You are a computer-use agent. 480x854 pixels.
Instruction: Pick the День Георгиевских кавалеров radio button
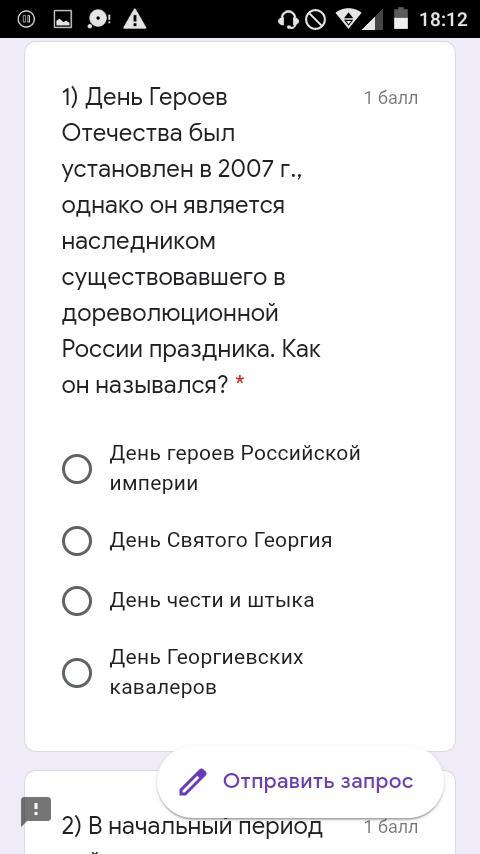[x=77, y=673]
